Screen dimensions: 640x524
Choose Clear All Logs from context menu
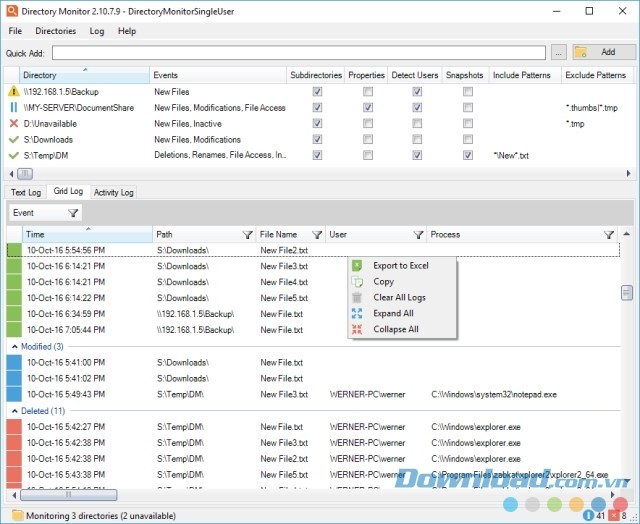pyautogui.click(x=402, y=298)
